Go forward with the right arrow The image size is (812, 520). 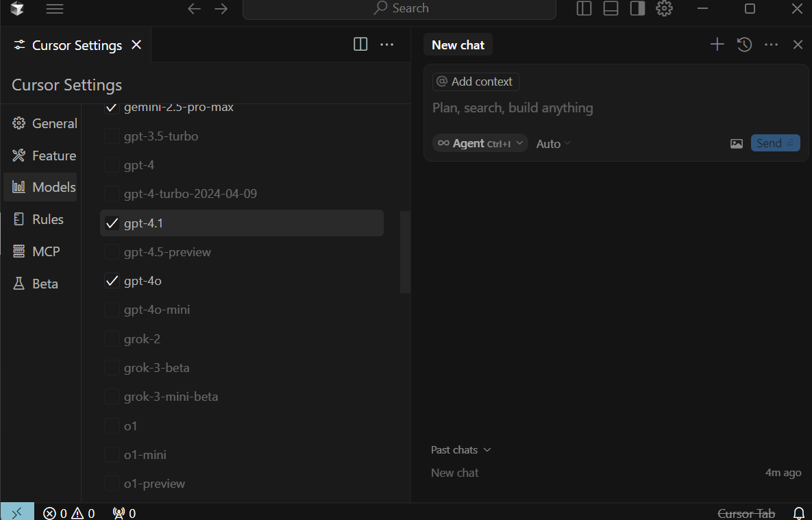click(x=221, y=8)
